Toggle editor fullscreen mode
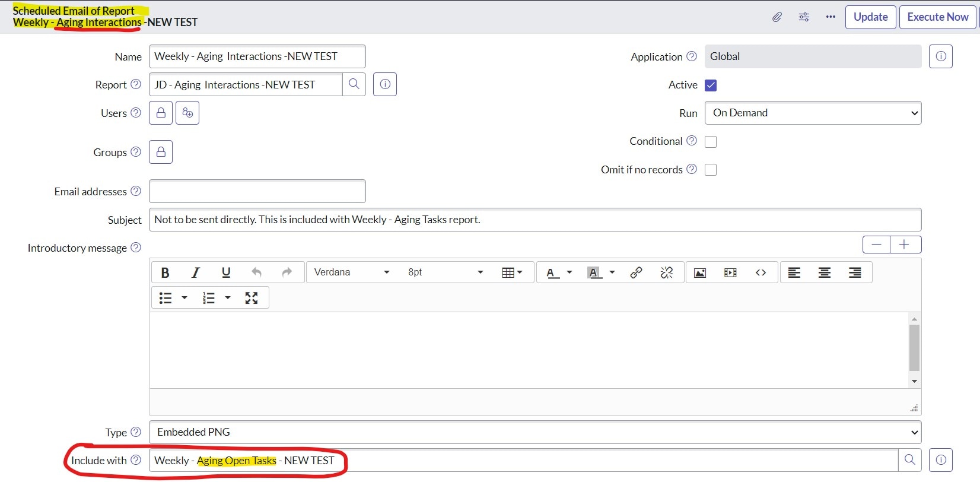Viewport: 980px width, 482px height. 252,298
